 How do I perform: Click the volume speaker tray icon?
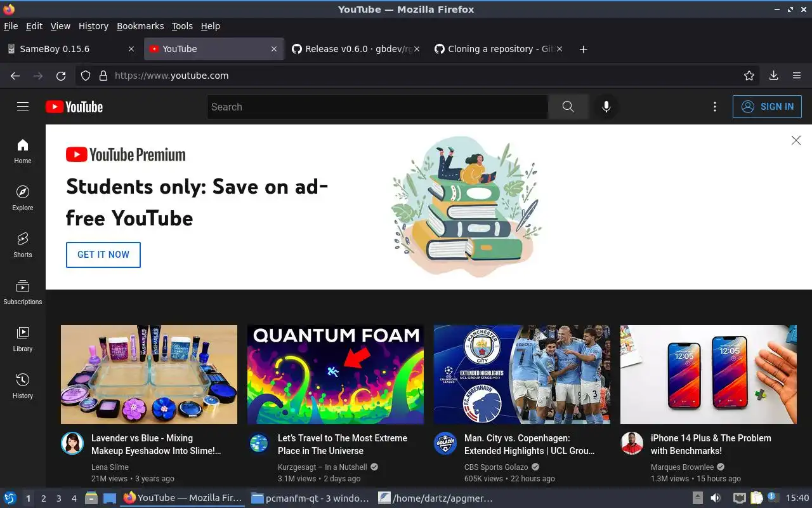716,498
